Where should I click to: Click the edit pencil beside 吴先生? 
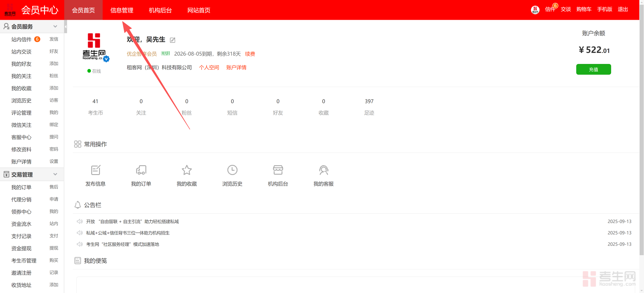[173, 40]
